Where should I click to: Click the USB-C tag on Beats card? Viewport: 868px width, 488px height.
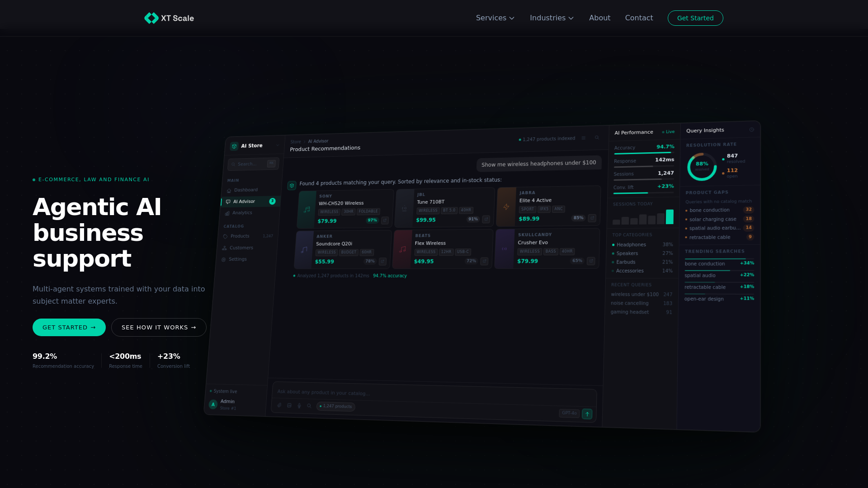click(x=463, y=252)
